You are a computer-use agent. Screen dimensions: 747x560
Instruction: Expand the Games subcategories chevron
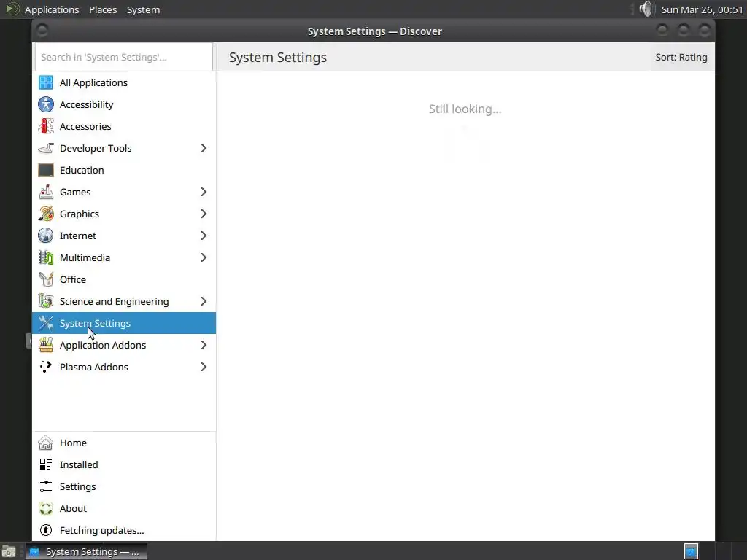click(x=204, y=192)
